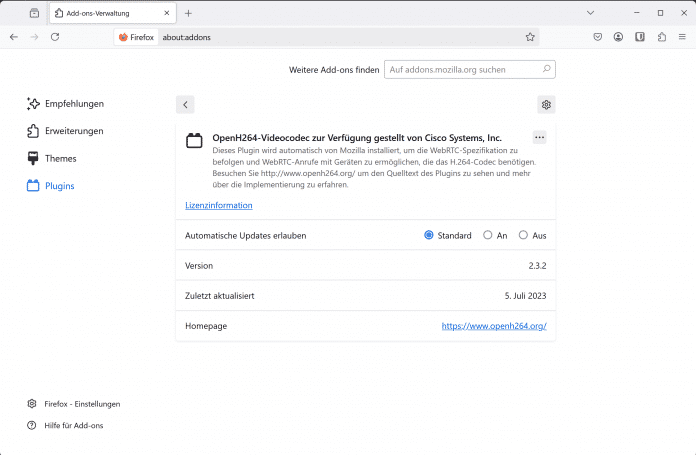Click the Plugins block icon in sidebar
This screenshot has width=696, height=455.
pos(33,186)
